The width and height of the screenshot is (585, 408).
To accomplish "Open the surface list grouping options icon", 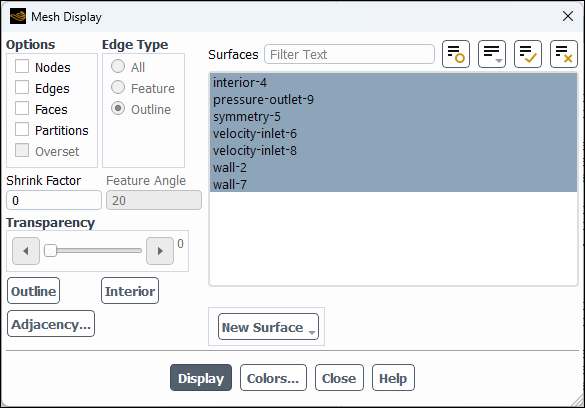I will (x=492, y=54).
